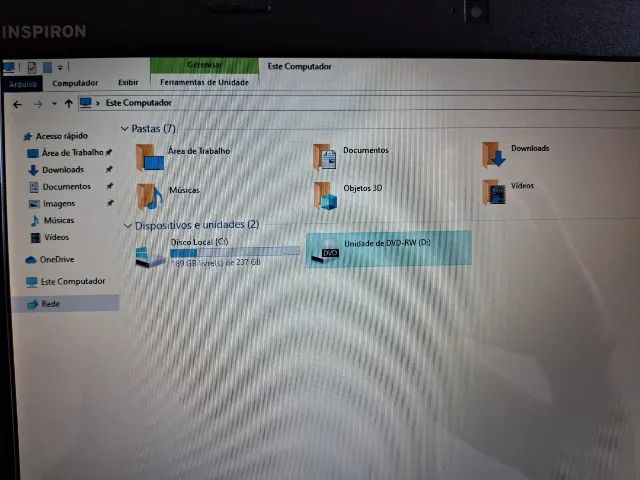Image resolution: width=640 pixels, height=480 pixels.
Task: Click the Rede network icon in sidebar
Action: coord(32,304)
